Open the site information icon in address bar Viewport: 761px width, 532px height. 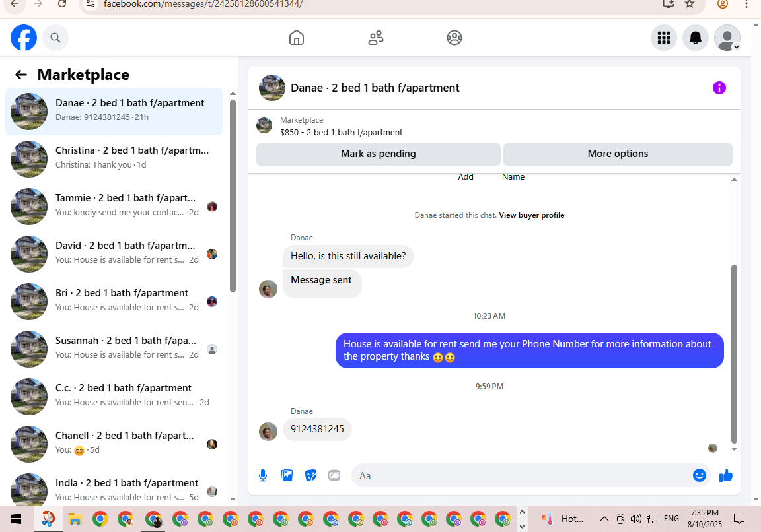91,4
